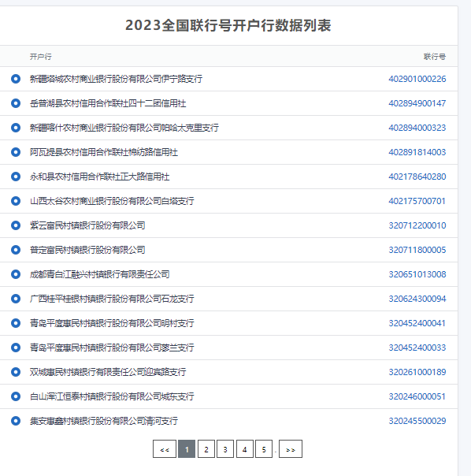
Task: Click the bullet icon beside code 320452400033
Action: pyautogui.click(x=16, y=348)
